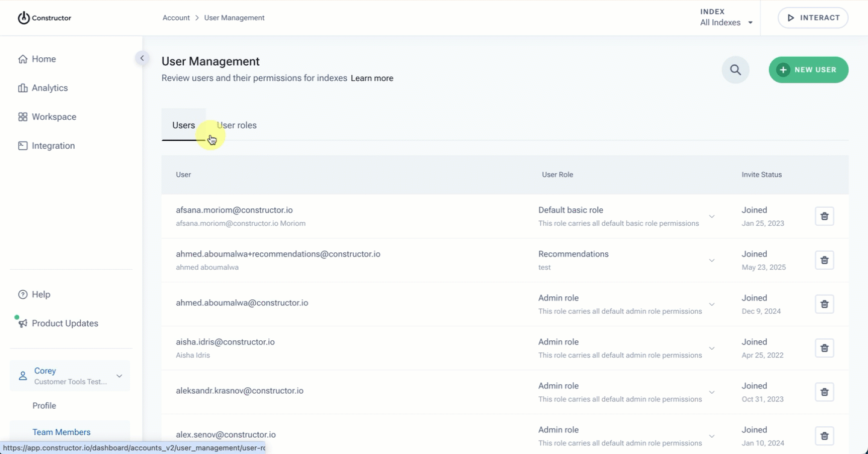Delete aleksandr.krasnov with trash icon

tap(825, 392)
